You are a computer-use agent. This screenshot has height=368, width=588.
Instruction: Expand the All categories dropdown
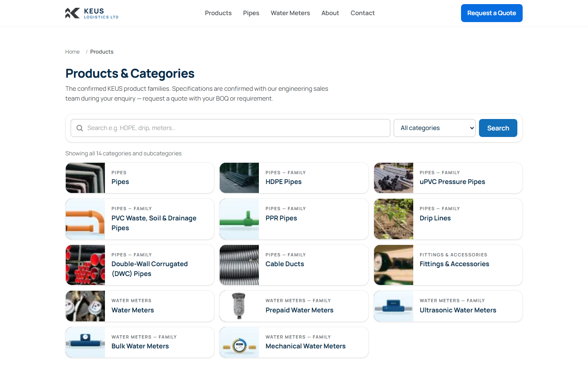click(x=434, y=128)
